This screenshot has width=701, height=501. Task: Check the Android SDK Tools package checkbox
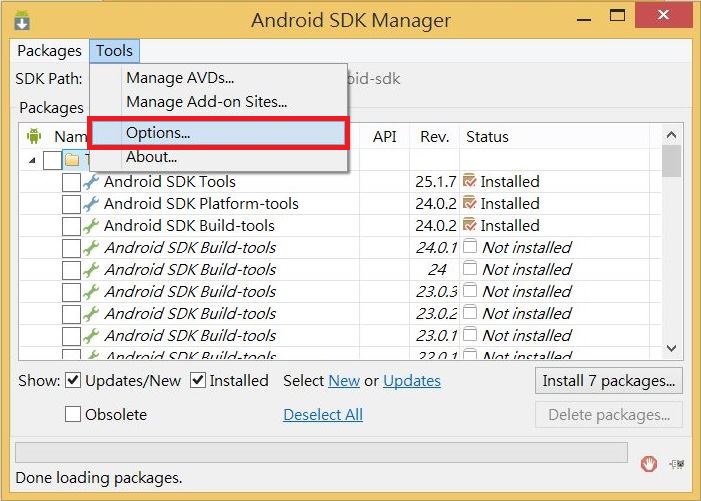pyautogui.click(x=71, y=182)
